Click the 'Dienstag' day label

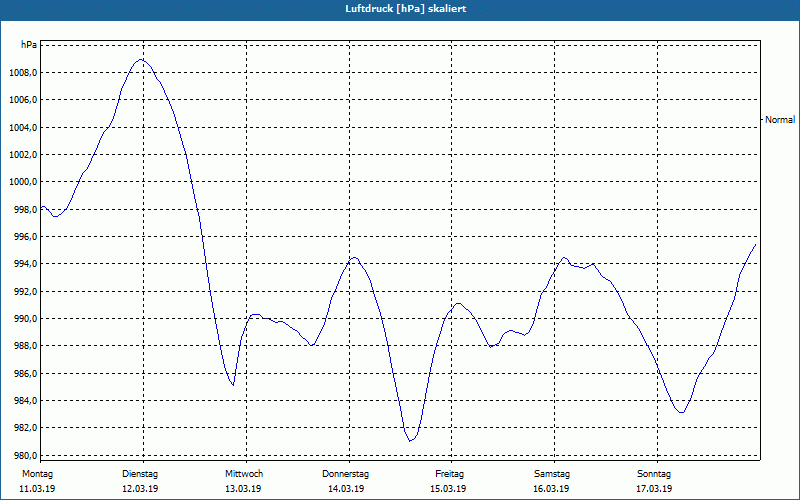(x=140, y=474)
